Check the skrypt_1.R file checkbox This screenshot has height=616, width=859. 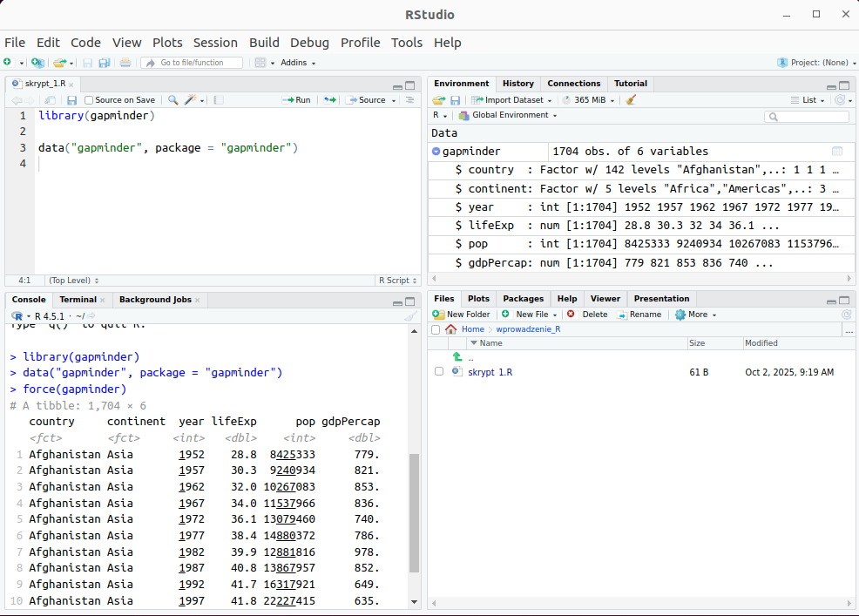coord(439,371)
